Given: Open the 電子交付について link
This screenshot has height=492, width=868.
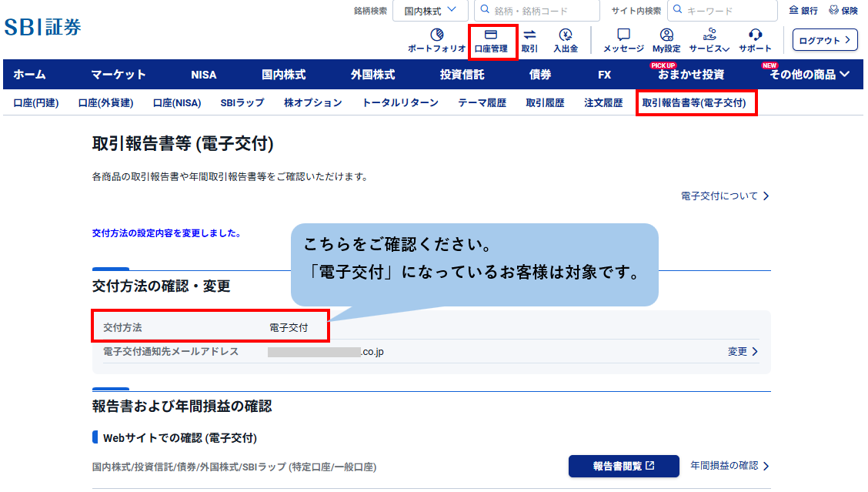Looking at the screenshot, I should point(725,196).
